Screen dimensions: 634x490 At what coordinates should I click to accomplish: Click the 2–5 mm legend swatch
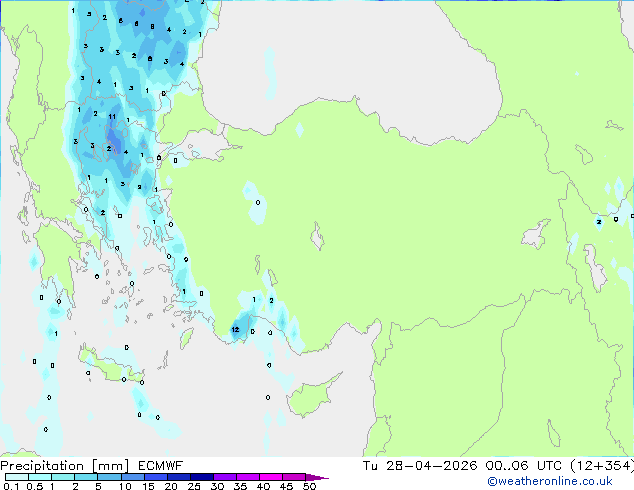[x=86, y=477]
